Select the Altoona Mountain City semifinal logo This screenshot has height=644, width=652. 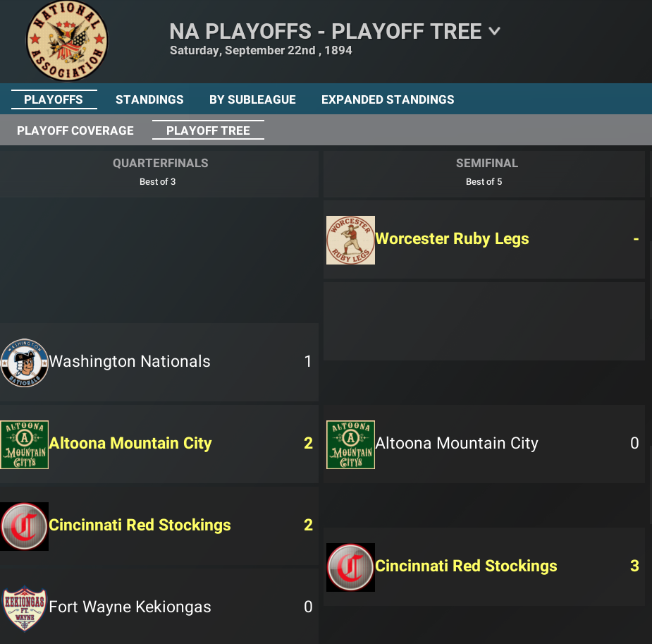click(x=350, y=444)
